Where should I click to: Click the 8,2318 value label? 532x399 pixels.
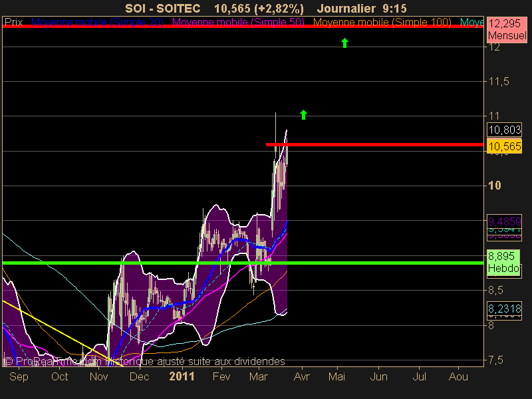(505, 309)
